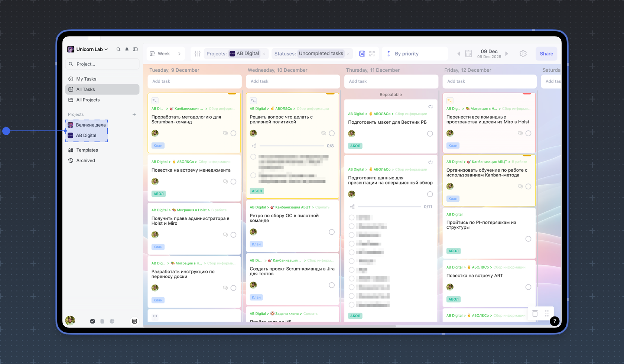This screenshot has width=624, height=364.
Task: Open Templates in the sidebar
Action: point(87,150)
